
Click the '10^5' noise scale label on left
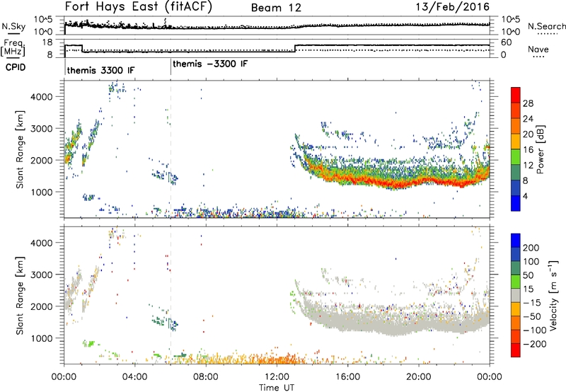[44, 19]
